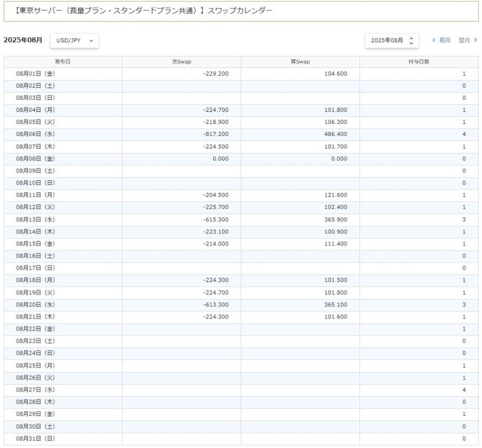Viewport: 482px width, 448px height.
Task: Select buy swap value 365.100
Action: pyautogui.click(x=336, y=305)
